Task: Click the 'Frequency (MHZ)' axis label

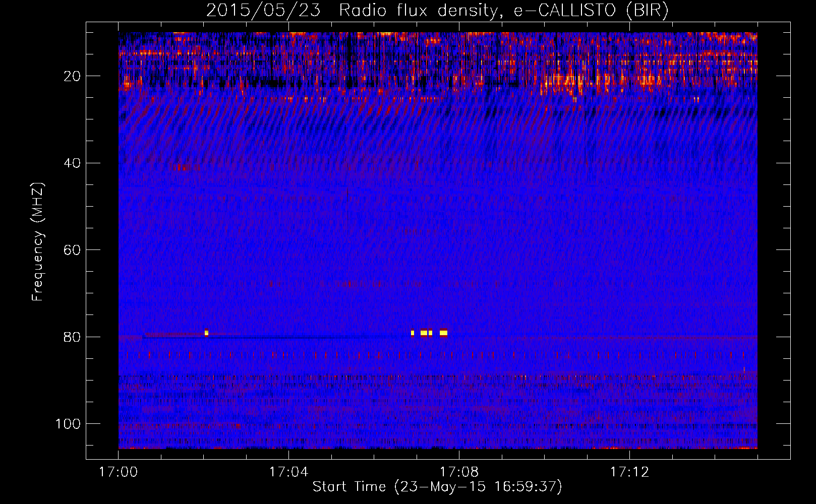Action: (x=38, y=242)
